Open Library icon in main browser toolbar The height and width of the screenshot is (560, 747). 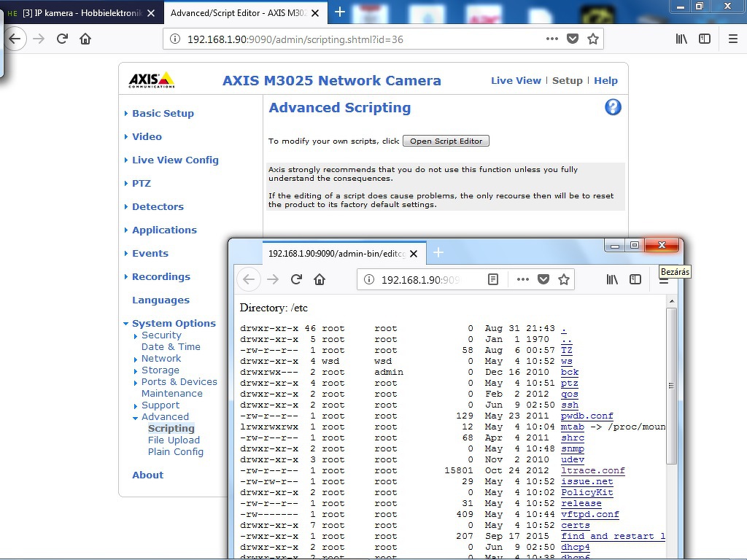(x=682, y=39)
